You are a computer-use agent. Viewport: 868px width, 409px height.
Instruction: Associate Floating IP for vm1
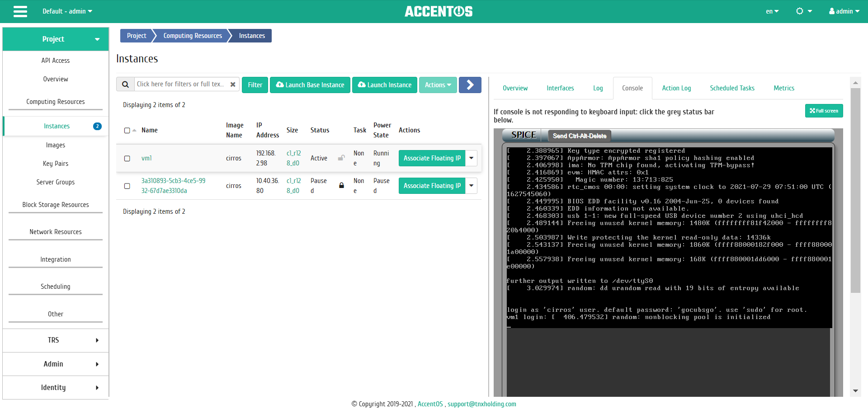tap(432, 158)
